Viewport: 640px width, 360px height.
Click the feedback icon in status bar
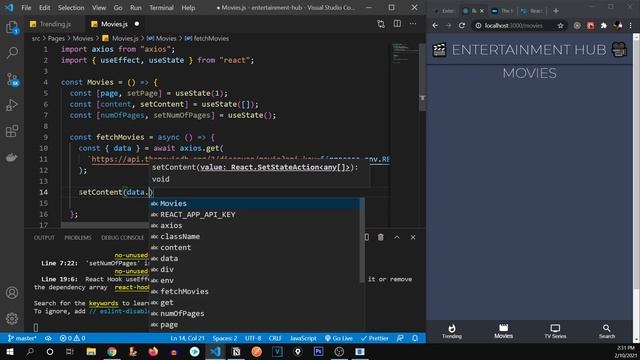pyautogui.click(x=400, y=338)
